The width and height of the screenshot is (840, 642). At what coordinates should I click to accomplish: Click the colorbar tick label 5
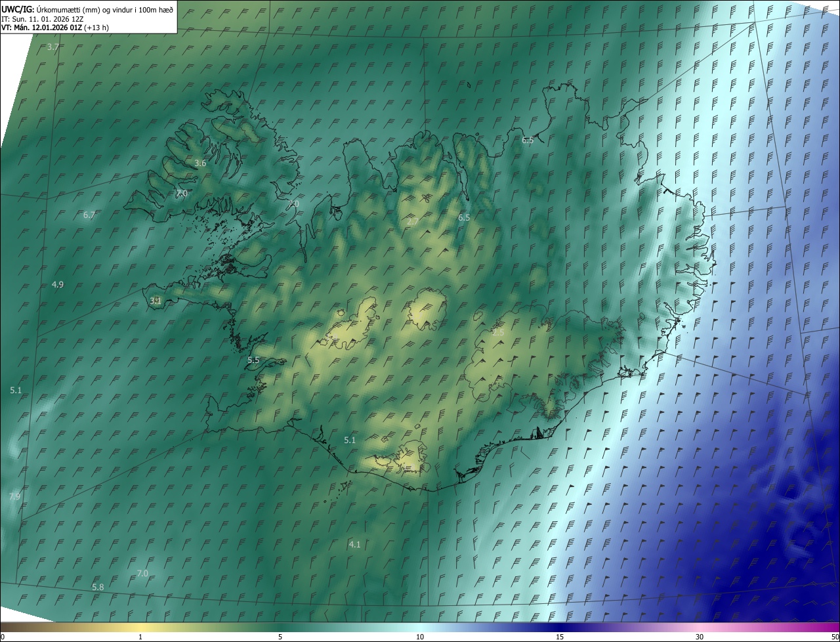click(x=280, y=637)
